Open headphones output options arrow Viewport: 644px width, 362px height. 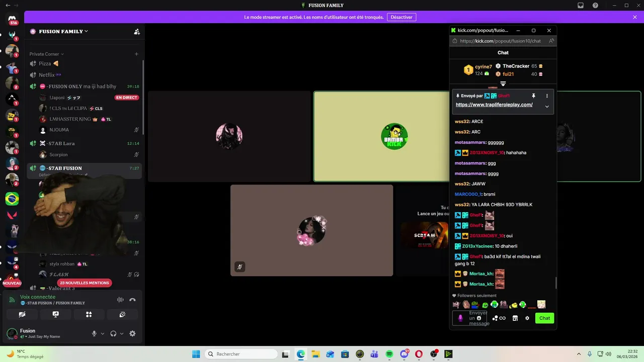point(122,333)
